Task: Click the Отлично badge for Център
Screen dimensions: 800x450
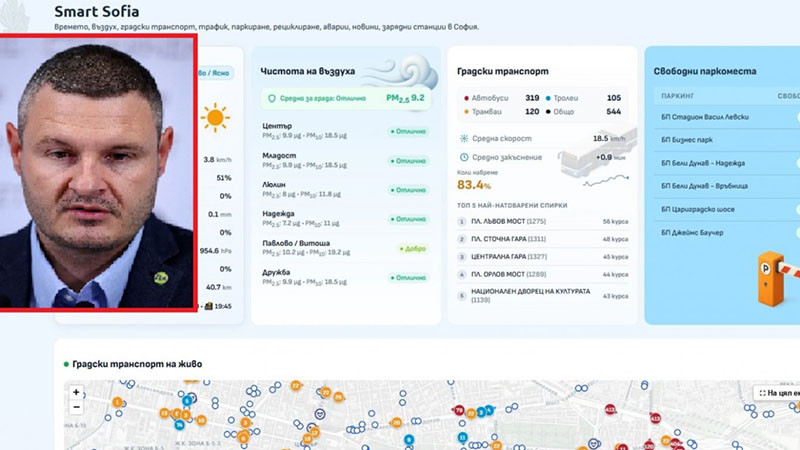Action: 408,132
